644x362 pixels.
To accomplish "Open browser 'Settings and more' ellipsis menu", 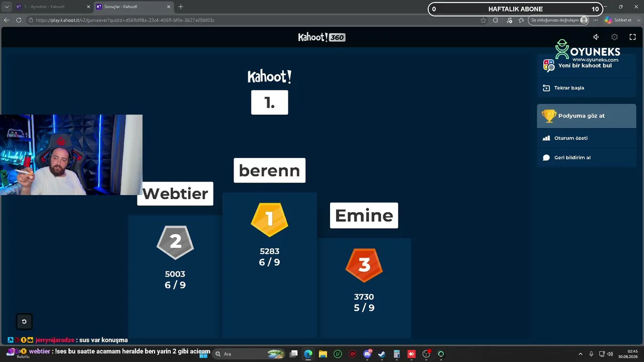I will 596,20.
